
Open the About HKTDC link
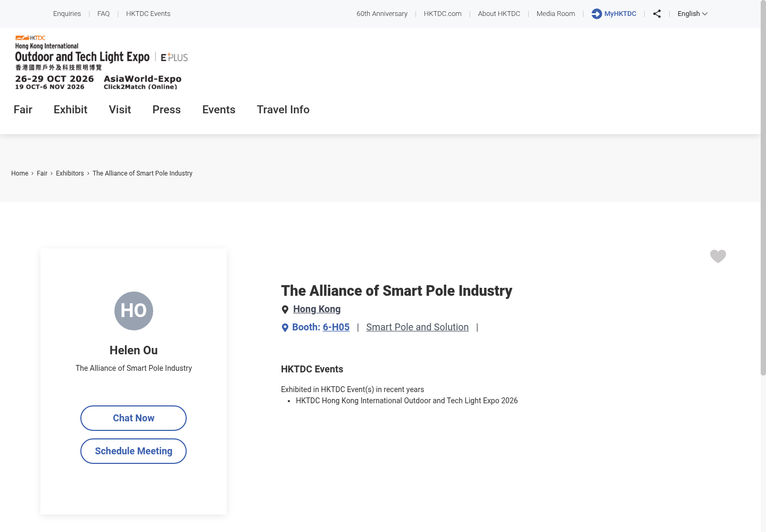point(499,14)
